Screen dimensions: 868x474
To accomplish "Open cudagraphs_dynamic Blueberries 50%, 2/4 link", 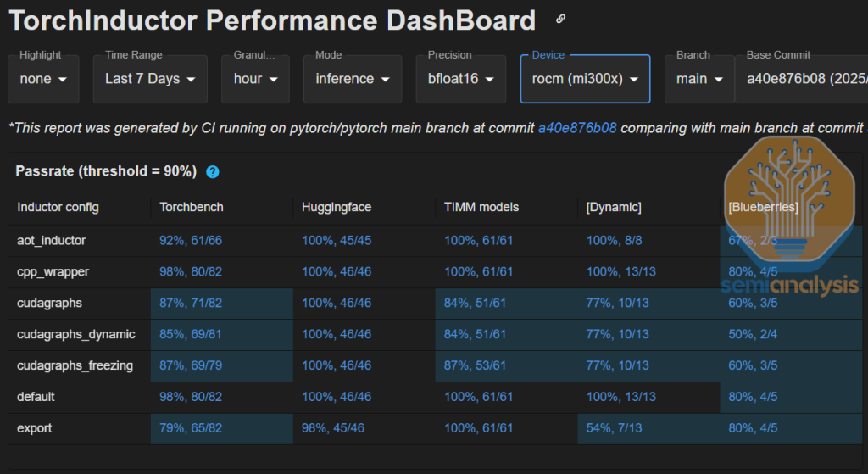I will point(753,334).
